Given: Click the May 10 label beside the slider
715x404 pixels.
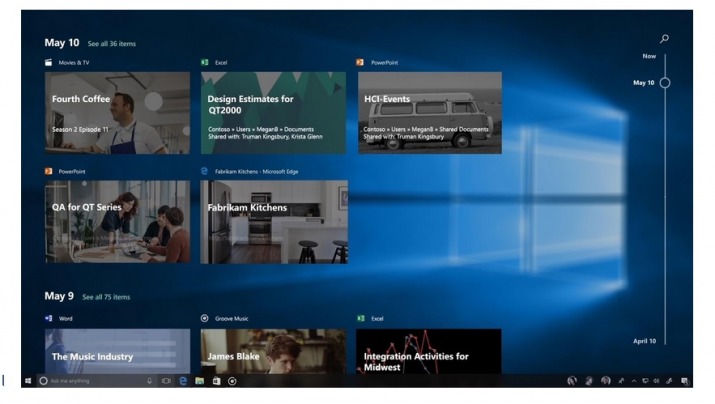Looking at the screenshot, I should coord(643,83).
